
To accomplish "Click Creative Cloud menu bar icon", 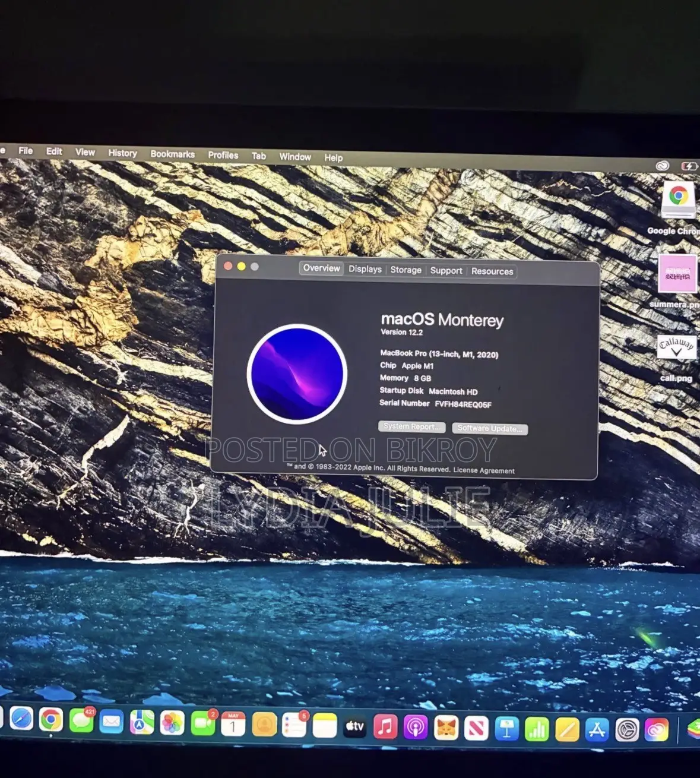I will (663, 166).
